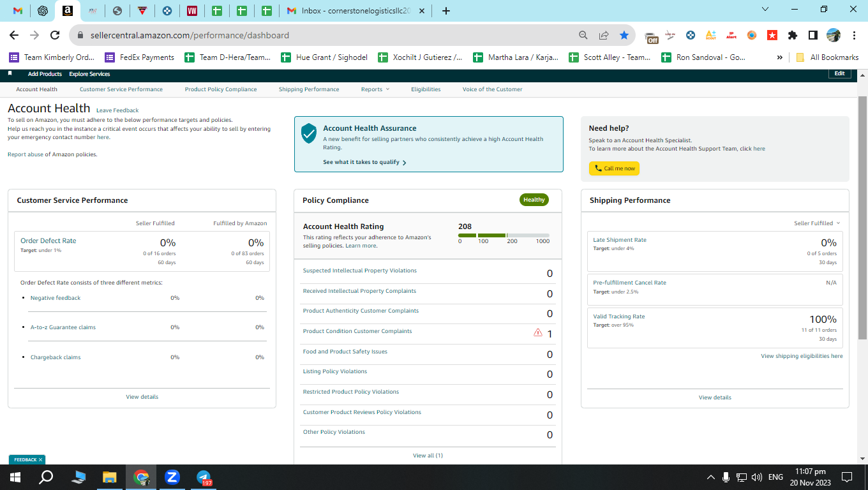Open the Voice of the Customer tab

pyautogui.click(x=492, y=89)
